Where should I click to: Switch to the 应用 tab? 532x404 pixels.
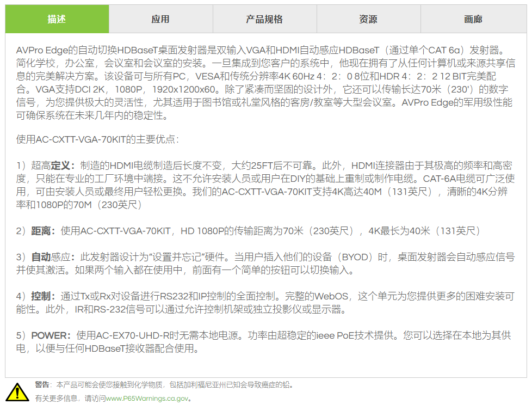[161, 19]
